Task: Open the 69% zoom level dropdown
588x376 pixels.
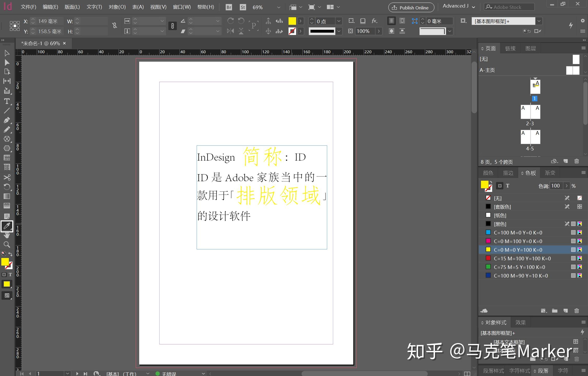Action: (x=279, y=7)
